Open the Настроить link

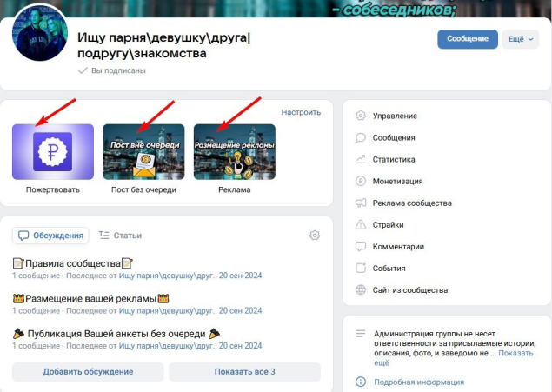coord(301,112)
